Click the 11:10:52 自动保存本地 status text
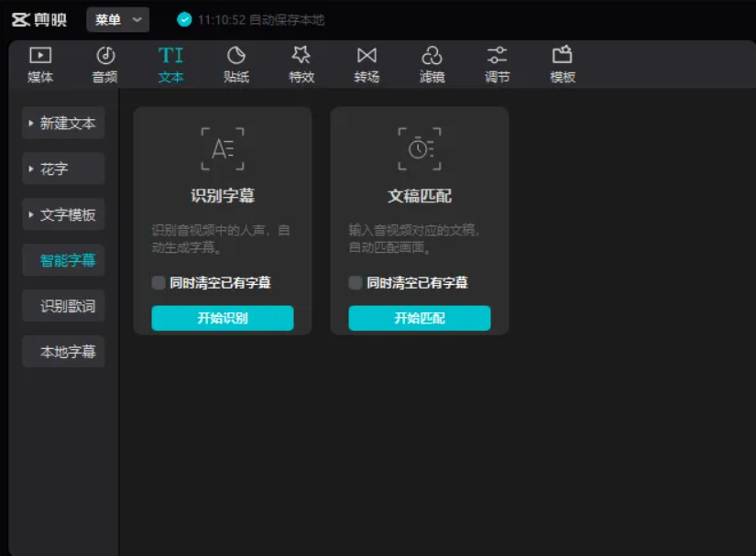Image resolution: width=756 pixels, height=556 pixels. [x=261, y=20]
